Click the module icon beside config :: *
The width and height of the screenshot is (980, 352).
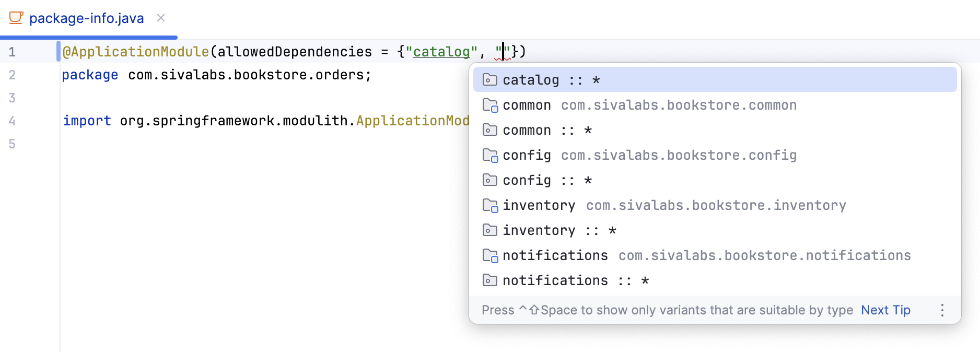pos(489,180)
